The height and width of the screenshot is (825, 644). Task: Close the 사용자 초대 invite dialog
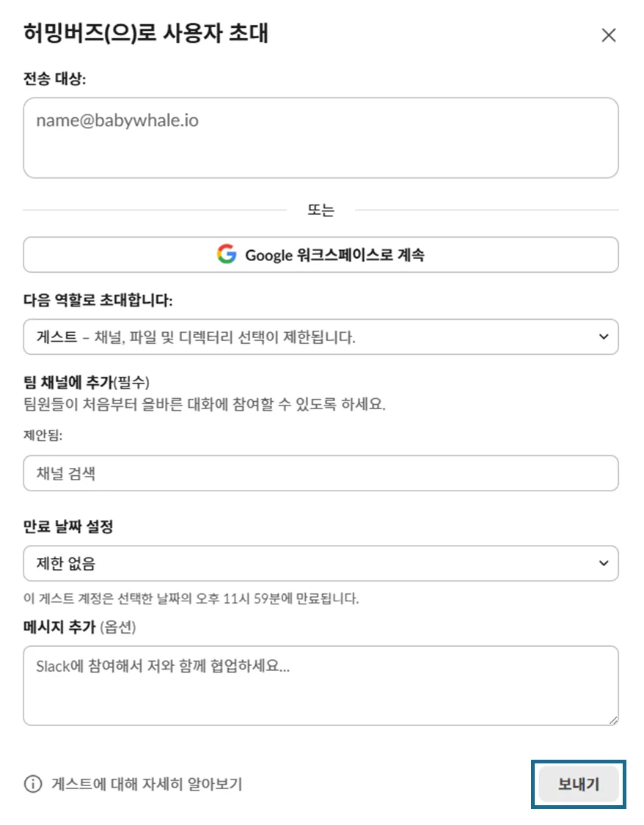pyautogui.click(x=608, y=35)
